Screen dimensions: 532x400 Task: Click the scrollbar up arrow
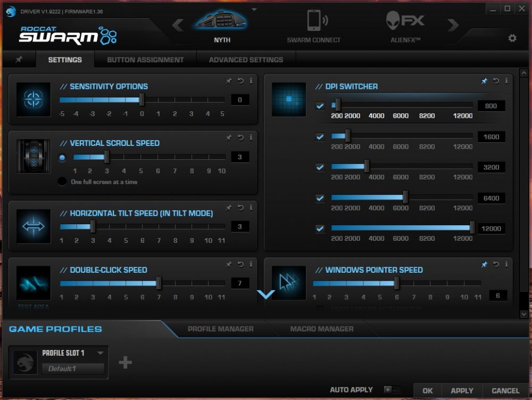point(523,72)
